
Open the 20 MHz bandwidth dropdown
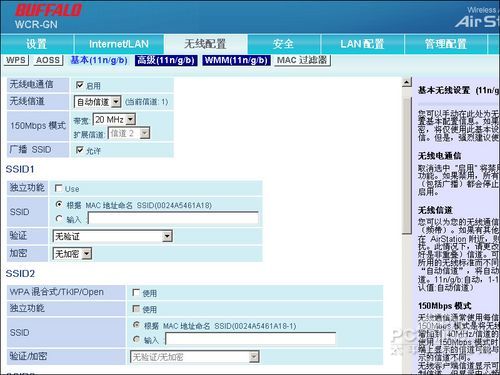point(114,119)
